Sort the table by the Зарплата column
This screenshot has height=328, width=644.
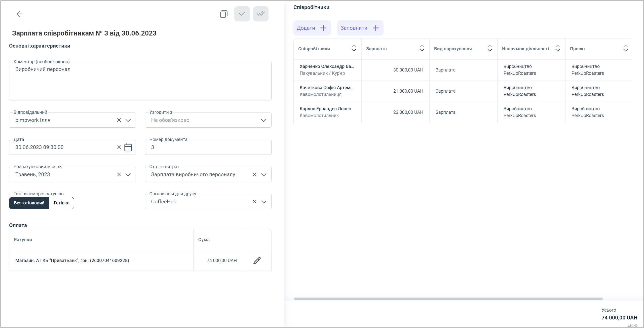[x=422, y=48]
